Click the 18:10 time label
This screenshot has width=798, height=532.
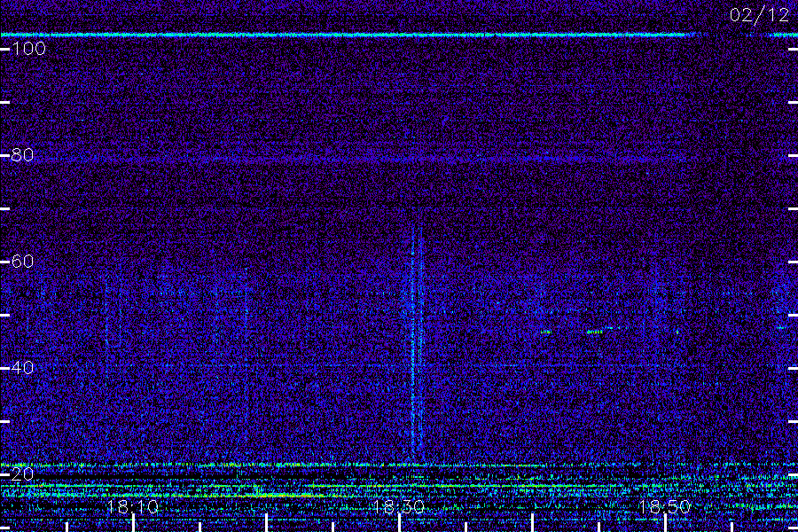(x=133, y=507)
